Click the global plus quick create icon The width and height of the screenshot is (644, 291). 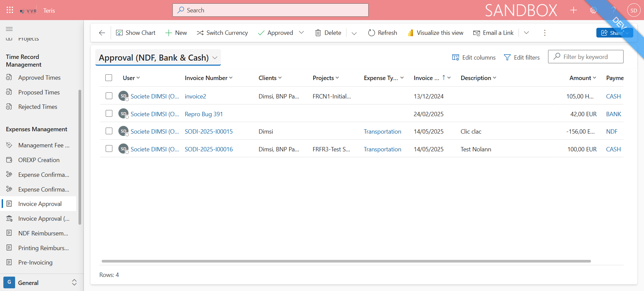[574, 10]
